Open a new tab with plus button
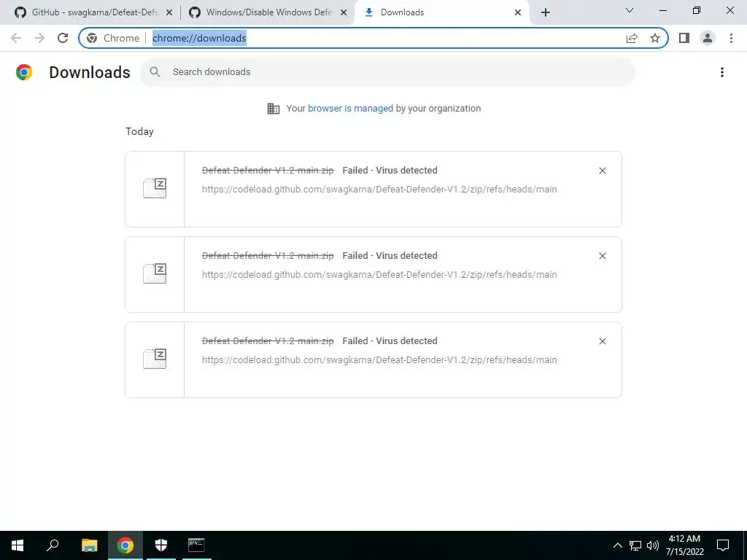Viewport: 747px width, 560px height. click(x=546, y=12)
